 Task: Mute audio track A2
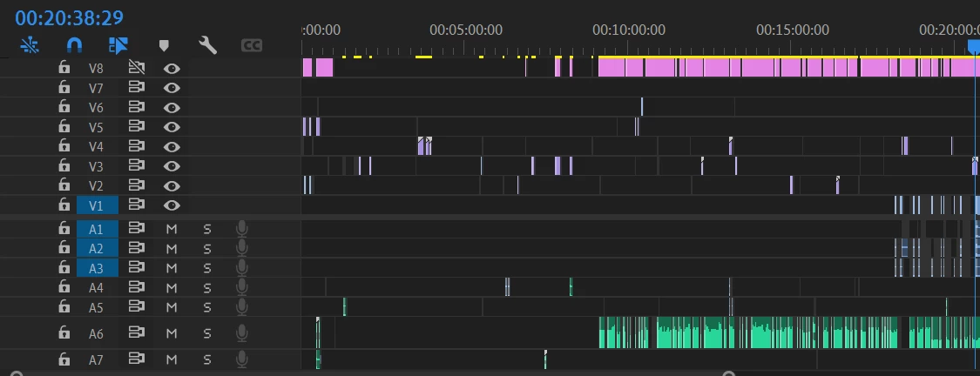pos(172,249)
